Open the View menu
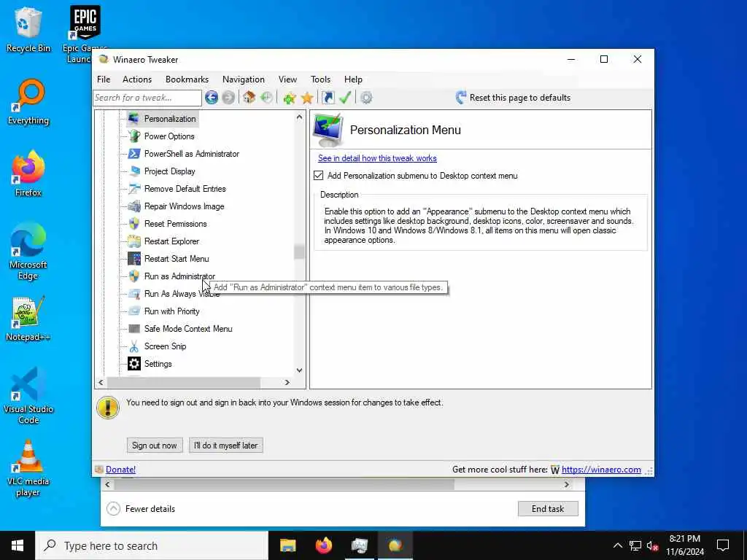The width and height of the screenshot is (747, 560). tap(287, 79)
